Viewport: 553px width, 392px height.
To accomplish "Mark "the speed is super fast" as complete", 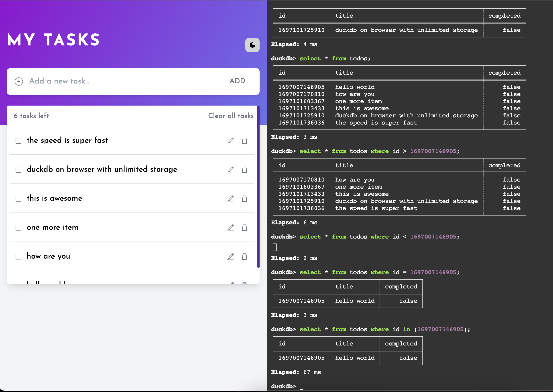I will pyautogui.click(x=18, y=141).
